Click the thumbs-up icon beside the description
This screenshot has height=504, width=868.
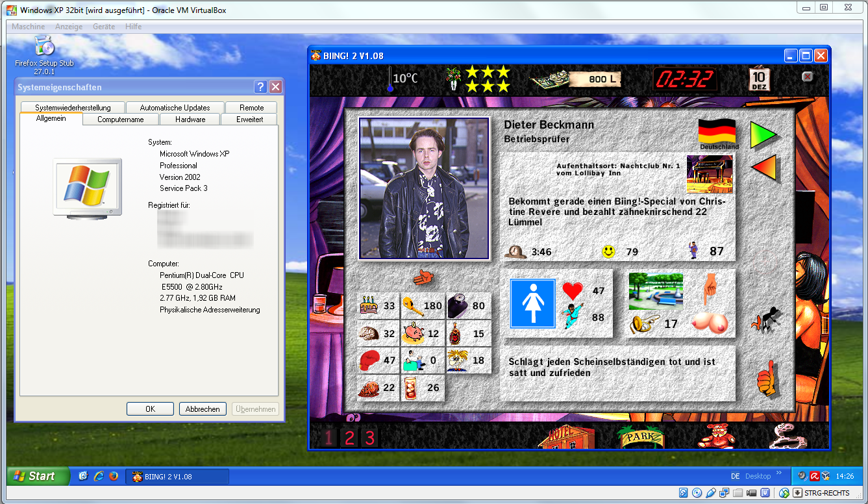766,379
